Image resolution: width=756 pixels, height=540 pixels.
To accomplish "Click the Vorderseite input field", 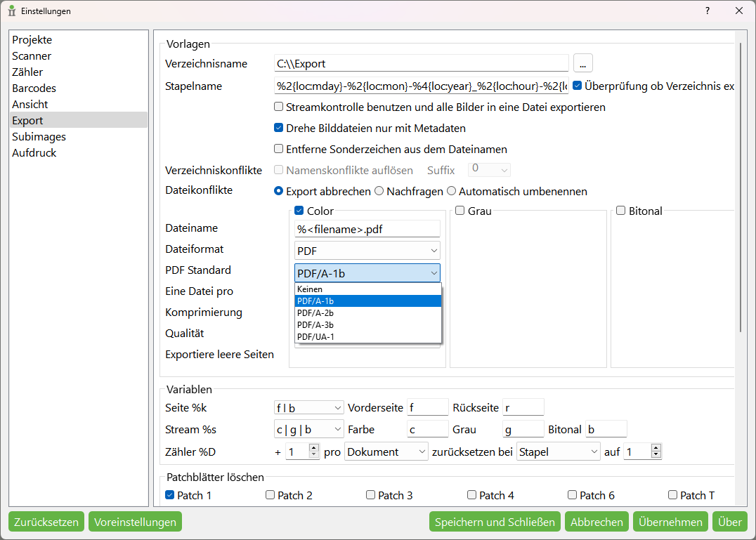I will 428,408.
